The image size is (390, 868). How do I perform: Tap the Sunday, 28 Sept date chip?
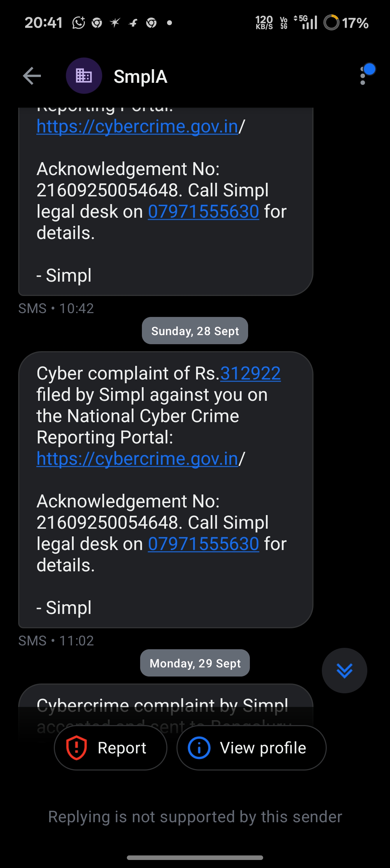pyautogui.click(x=195, y=331)
